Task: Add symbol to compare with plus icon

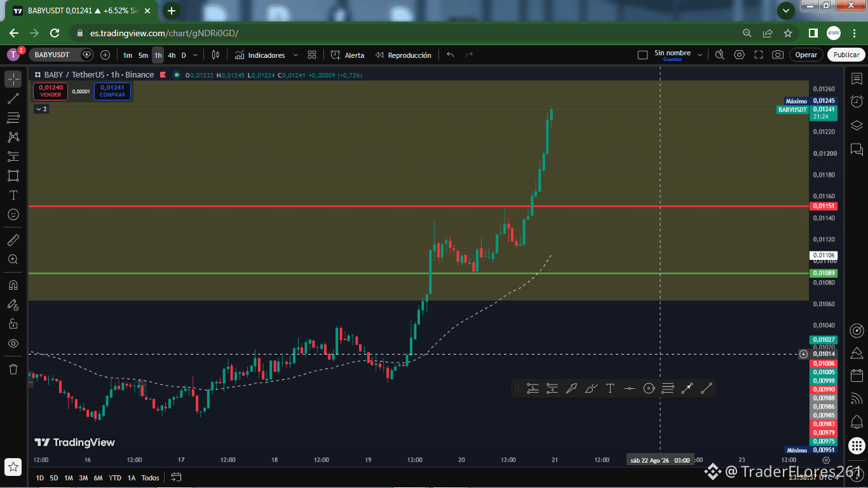Action: click(105, 55)
